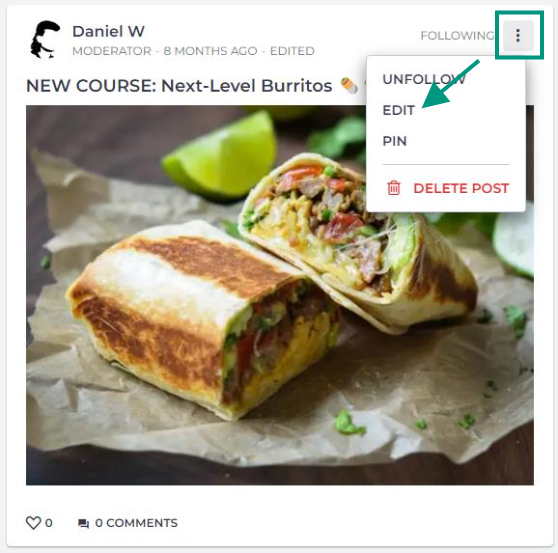Click the MODERATOR role label
Image resolution: width=558 pixels, height=553 pixels.
click(112, 51)
